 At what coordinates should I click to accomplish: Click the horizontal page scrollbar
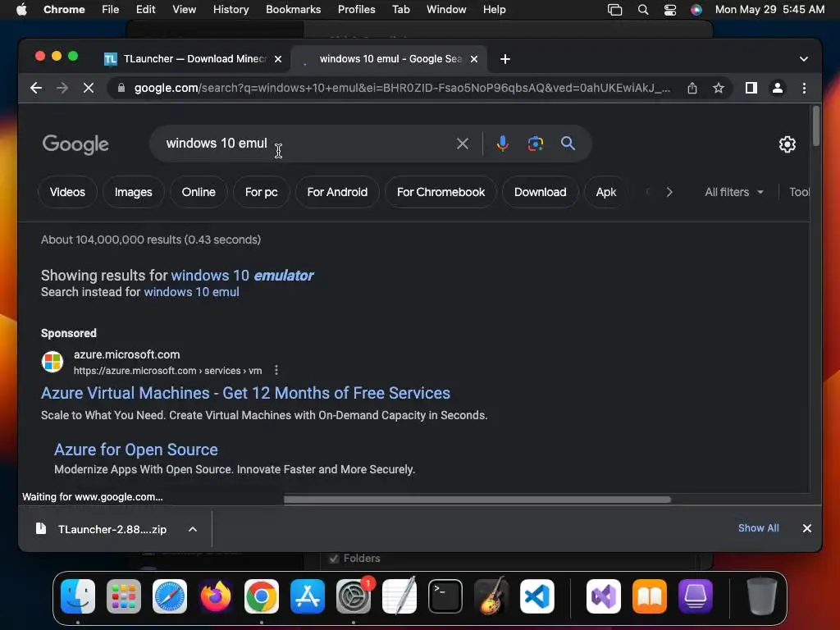(x=477, y=500)
